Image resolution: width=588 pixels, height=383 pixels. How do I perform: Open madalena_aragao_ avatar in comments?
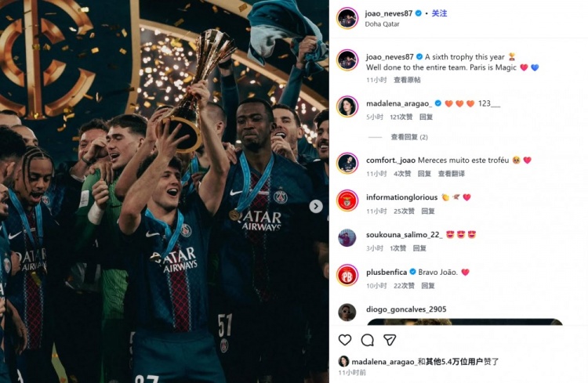point(347,107)
